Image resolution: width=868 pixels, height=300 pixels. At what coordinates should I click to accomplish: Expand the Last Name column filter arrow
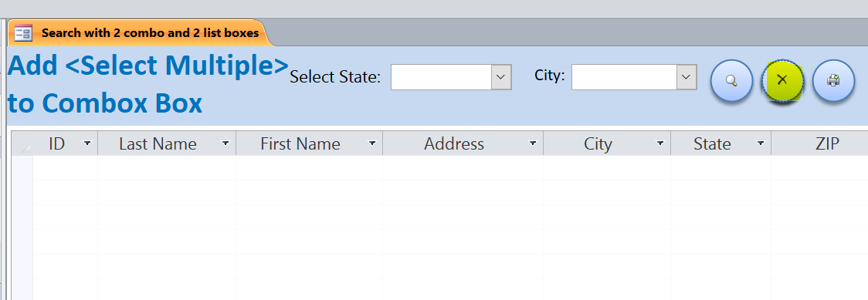tap(225, 143)
